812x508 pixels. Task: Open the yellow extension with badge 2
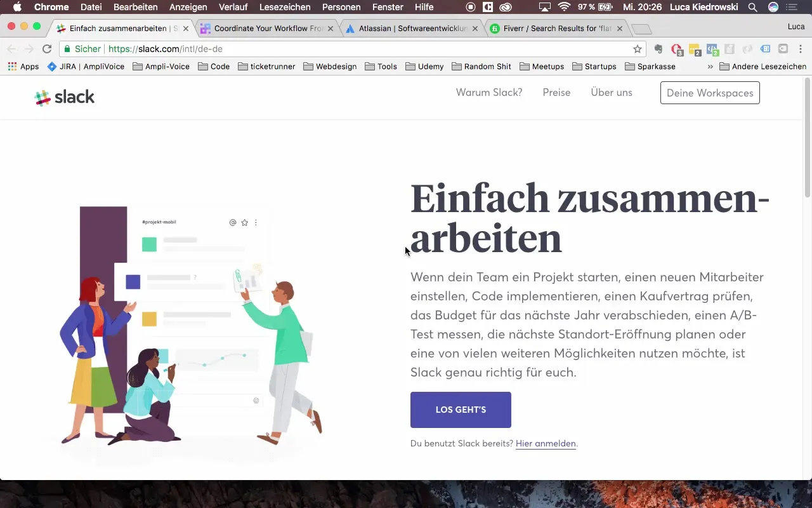[695, 50]
